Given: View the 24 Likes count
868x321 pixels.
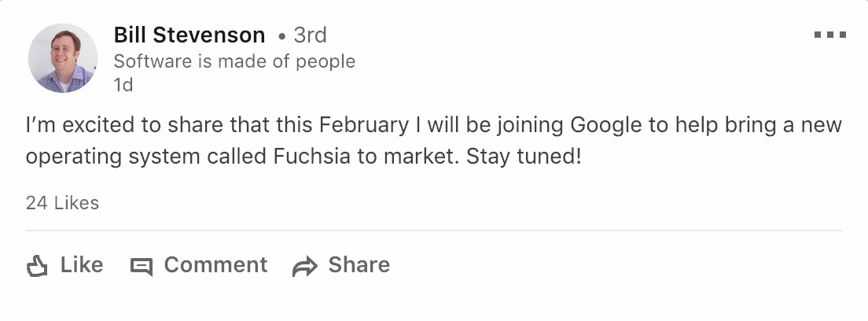Looking at the screenshot, I should click(x=62, y=203).
